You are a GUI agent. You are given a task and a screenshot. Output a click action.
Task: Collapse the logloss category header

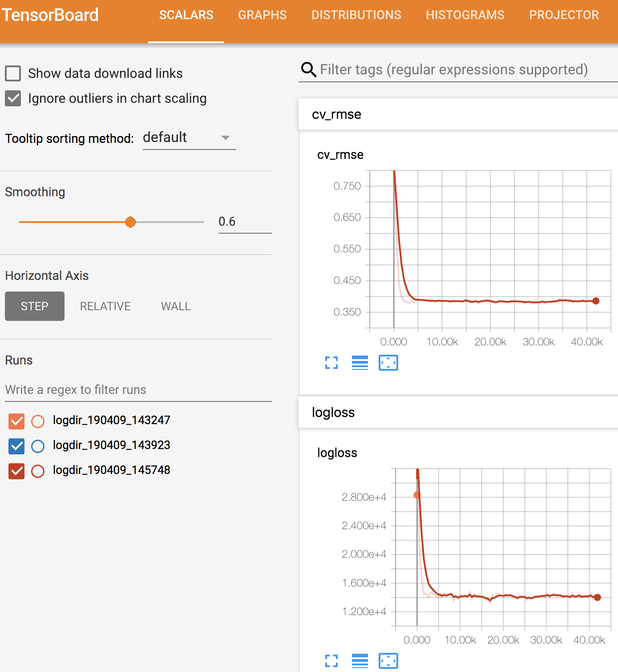458,413
